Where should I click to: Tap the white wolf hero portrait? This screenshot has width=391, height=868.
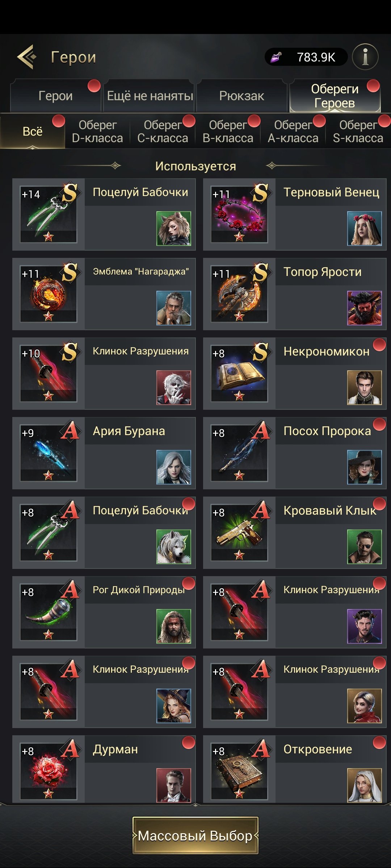coord(173,547)
